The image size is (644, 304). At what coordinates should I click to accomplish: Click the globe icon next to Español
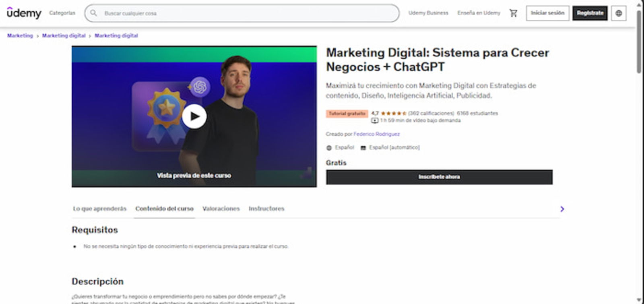point(329,148)
